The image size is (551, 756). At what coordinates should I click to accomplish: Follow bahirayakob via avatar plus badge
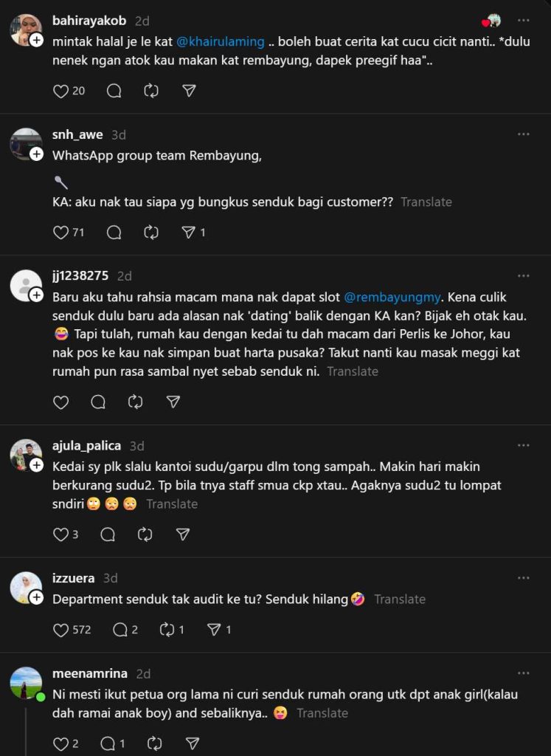(36, 40)
